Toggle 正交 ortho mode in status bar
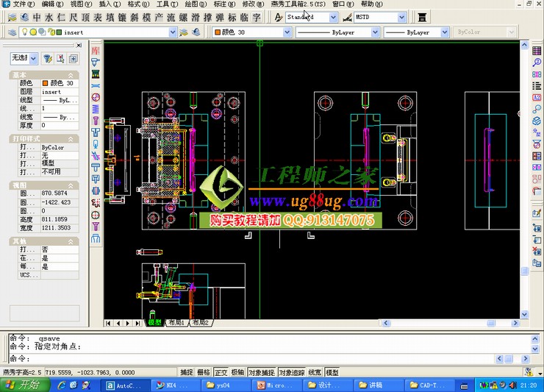Screen dimensions: 544x392 pos(221,373)
